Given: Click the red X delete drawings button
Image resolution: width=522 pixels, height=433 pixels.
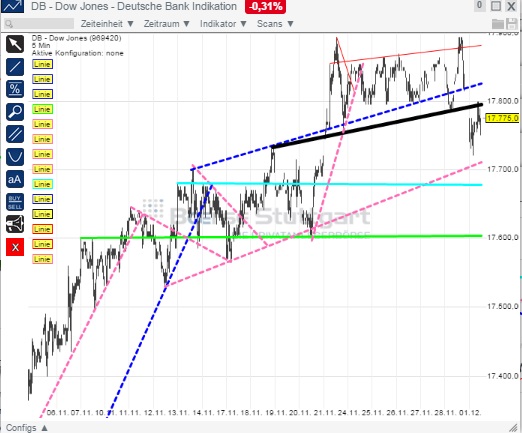Looking at the screenshot, I should point(15,247).
